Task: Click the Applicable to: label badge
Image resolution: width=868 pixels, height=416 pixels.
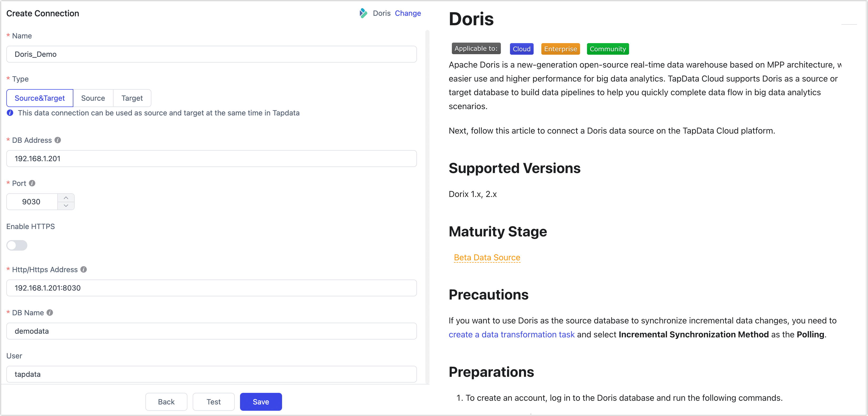Action: click(x=476, y=49)
